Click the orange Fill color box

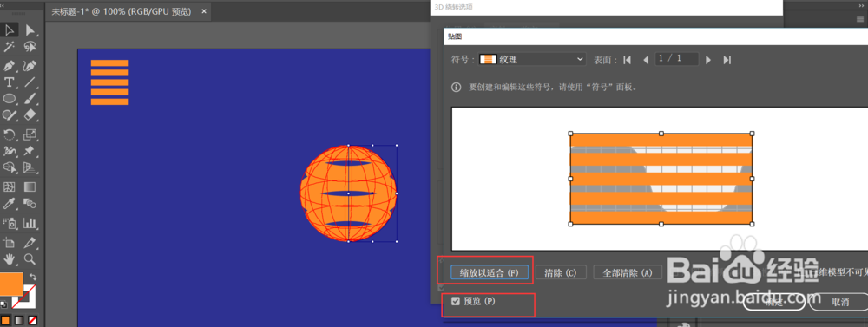[11, 284]
